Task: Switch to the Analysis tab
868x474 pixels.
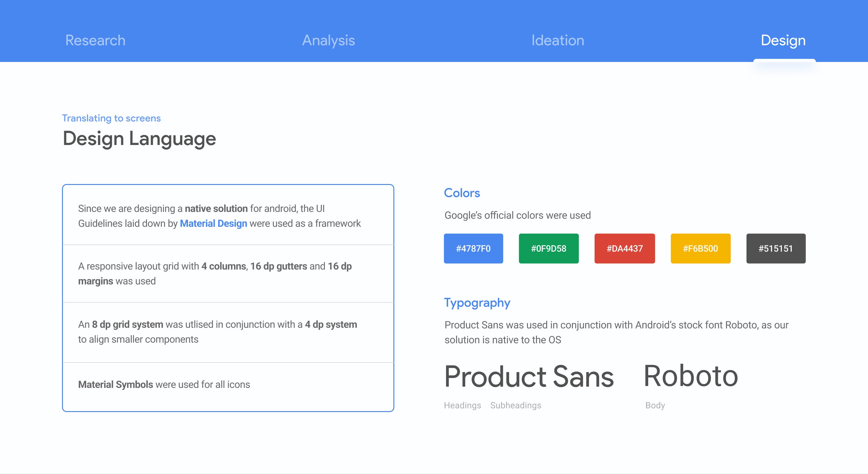Action: pyautogui.click(x=328, y=40)
